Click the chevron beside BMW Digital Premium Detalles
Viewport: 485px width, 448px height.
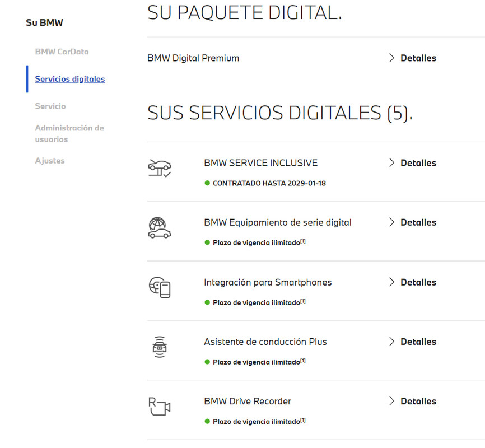(x=391, y=58)
